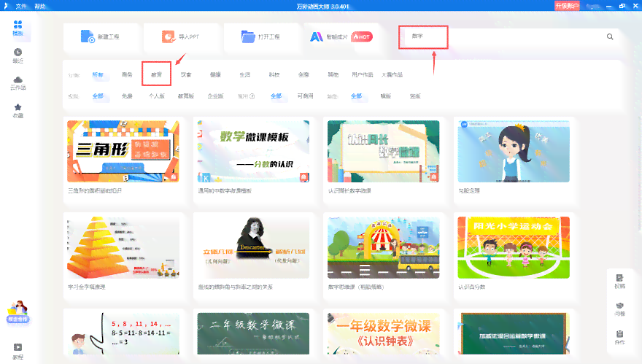The image size is (642, 364).
Task: Select the 教育 category filter
Action: pos(156,74)
